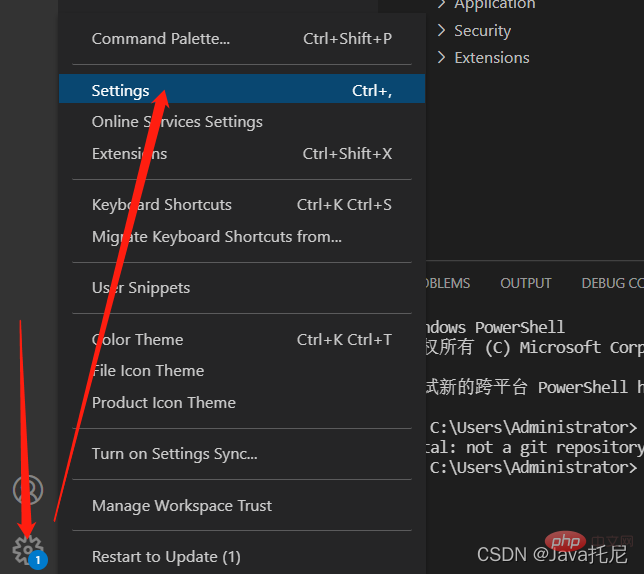
Task: Expand the Extensions settings category chevron
Action: coord(442,57)
